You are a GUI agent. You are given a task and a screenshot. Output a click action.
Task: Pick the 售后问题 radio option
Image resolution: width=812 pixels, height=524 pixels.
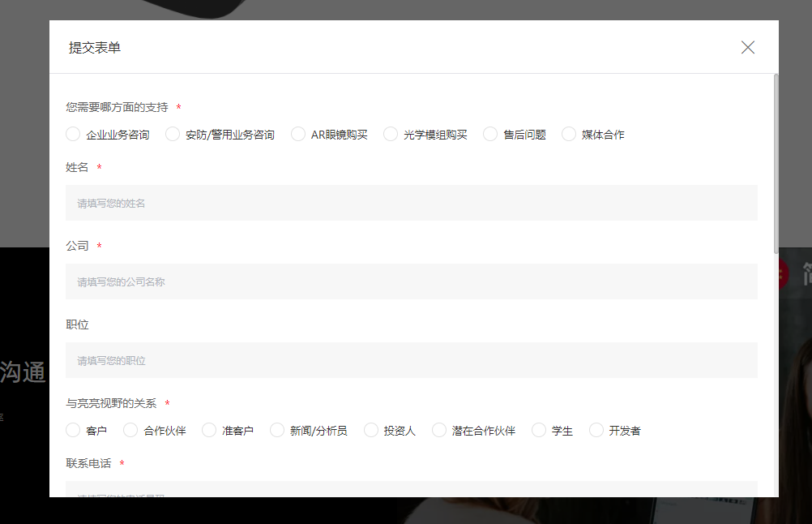click(490, 134)
